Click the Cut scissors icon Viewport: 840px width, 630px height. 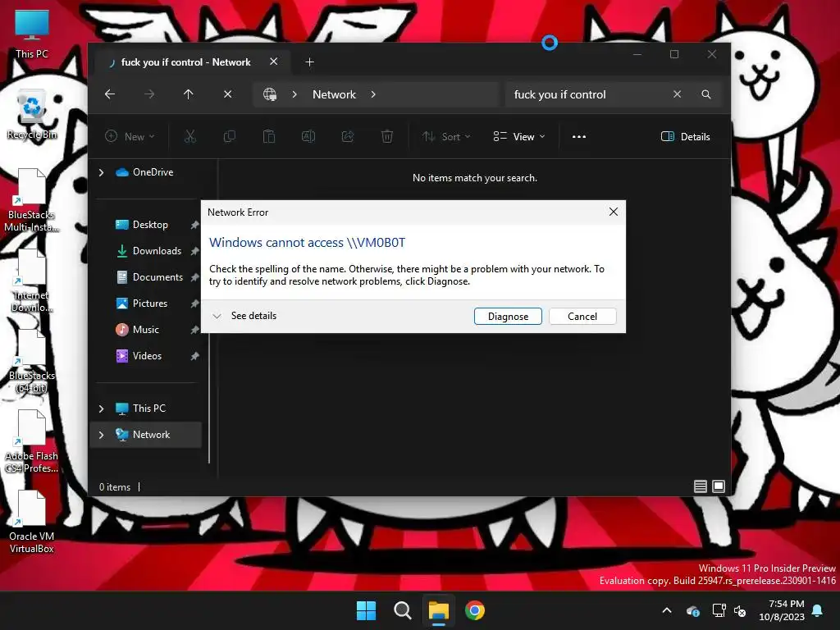pos(190,137)
